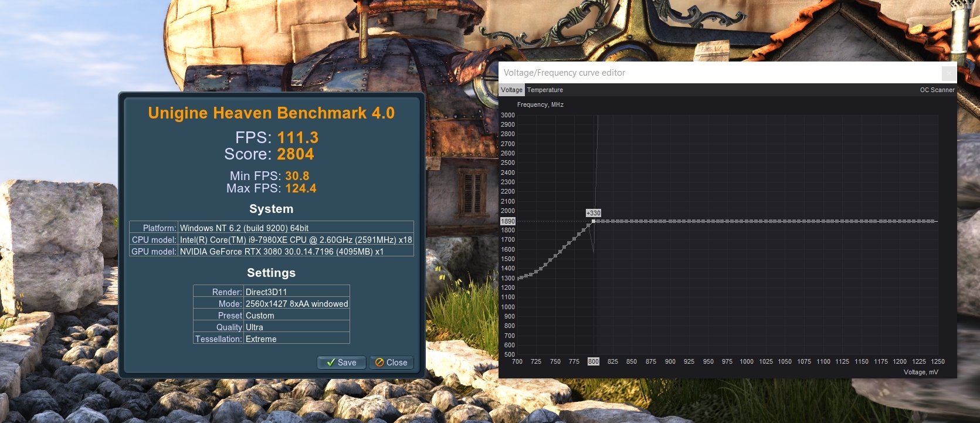Launch OC Scanner in the curve editor
This screenshot has width=980, height=423.
937,90
